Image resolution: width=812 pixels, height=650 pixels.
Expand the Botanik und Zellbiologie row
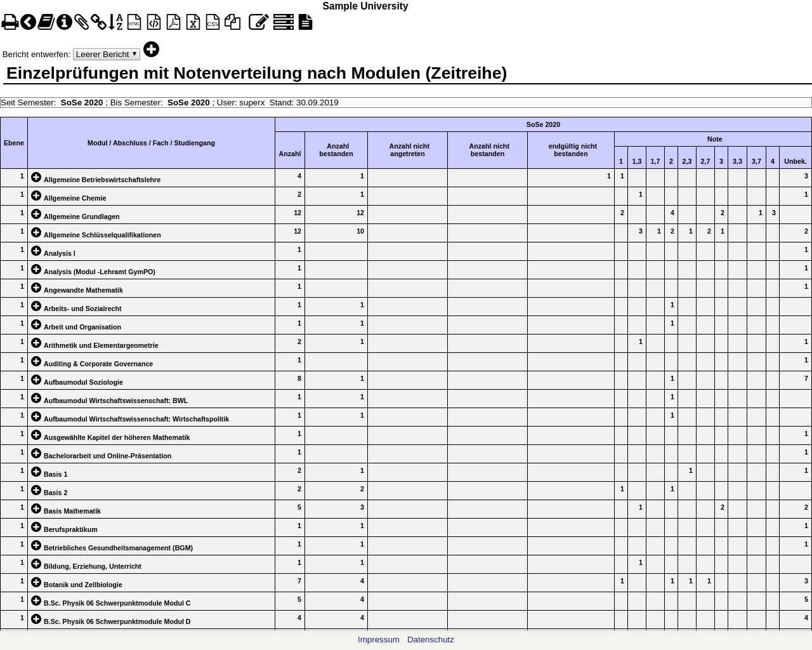(x=36, y=582)
